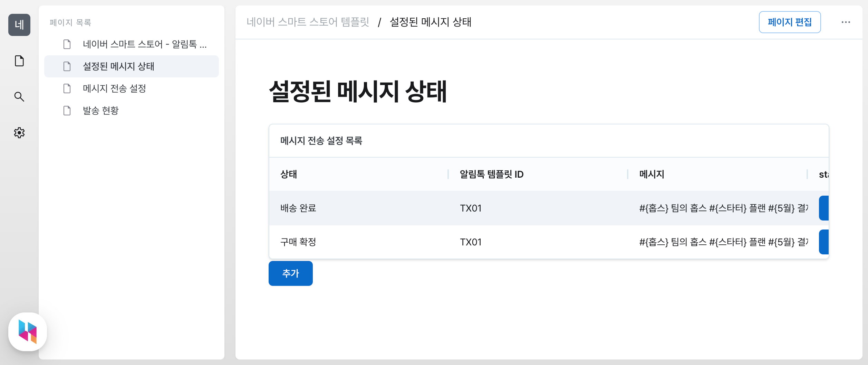Open the search magnifier icon
The image size is (868, 365).
[x=19, y=97]
